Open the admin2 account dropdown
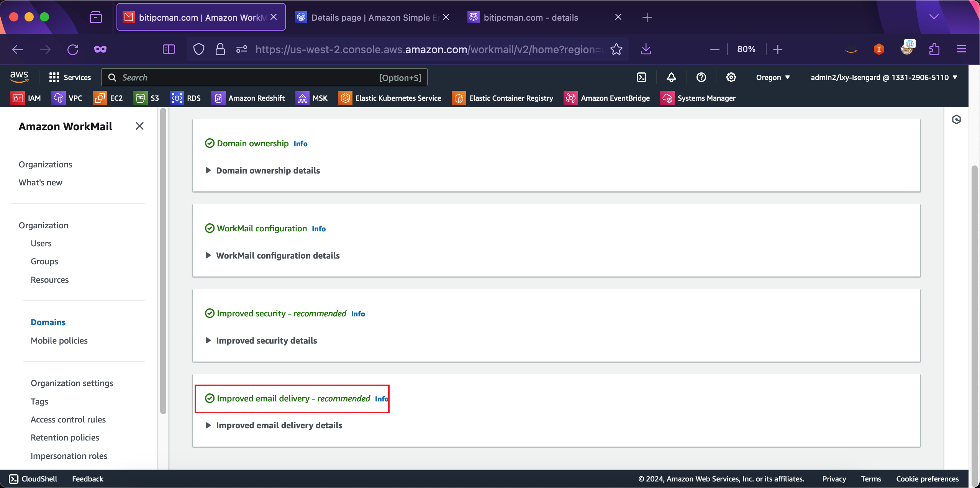980x488 pixels. coord(883,77)
